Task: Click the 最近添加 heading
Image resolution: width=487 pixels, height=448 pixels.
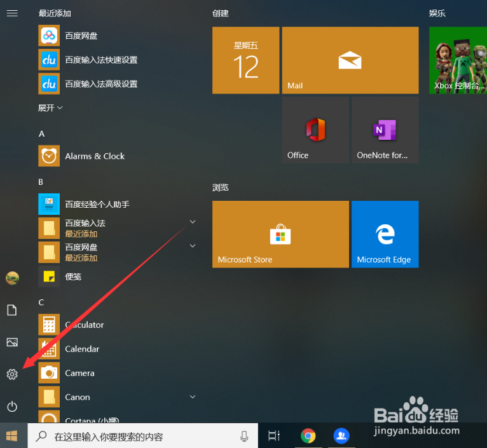Action: [x=55, y=13]
